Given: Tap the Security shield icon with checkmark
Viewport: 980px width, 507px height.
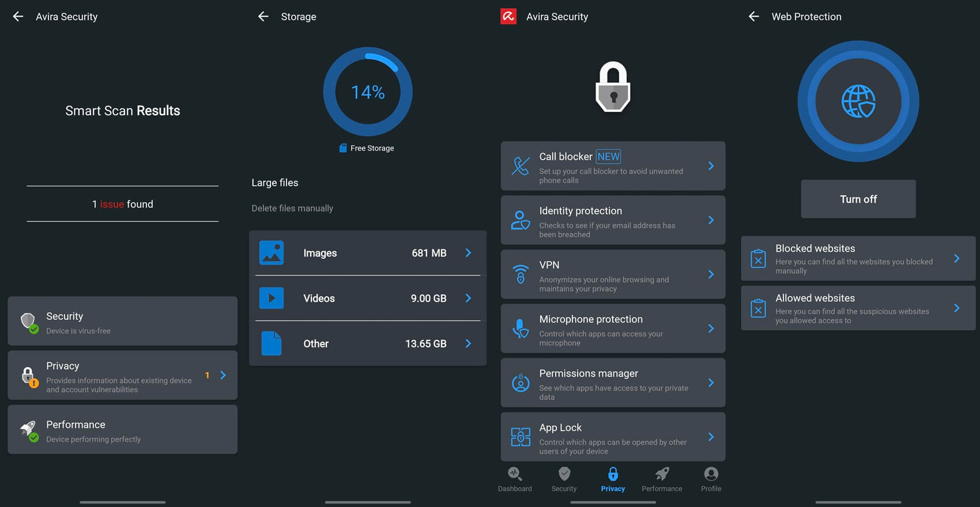Looking at the screenshot, I should coord(29,323).
